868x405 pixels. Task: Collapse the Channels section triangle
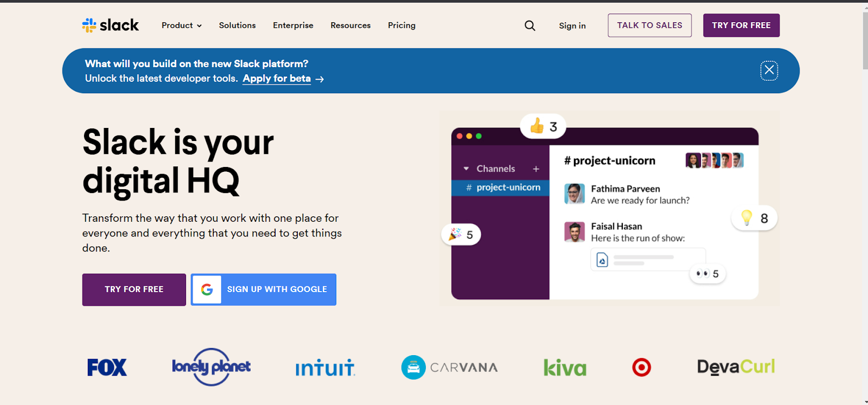466,169
